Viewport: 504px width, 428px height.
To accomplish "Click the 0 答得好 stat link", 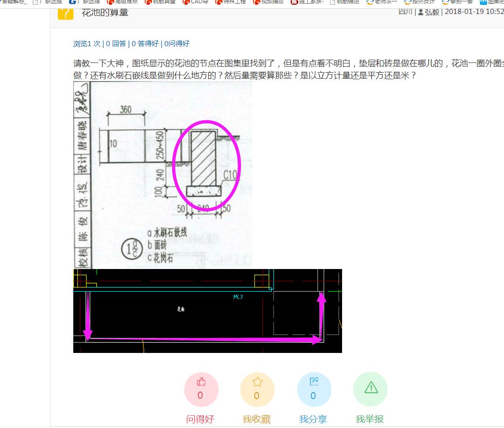I will [x=145, y=44].
